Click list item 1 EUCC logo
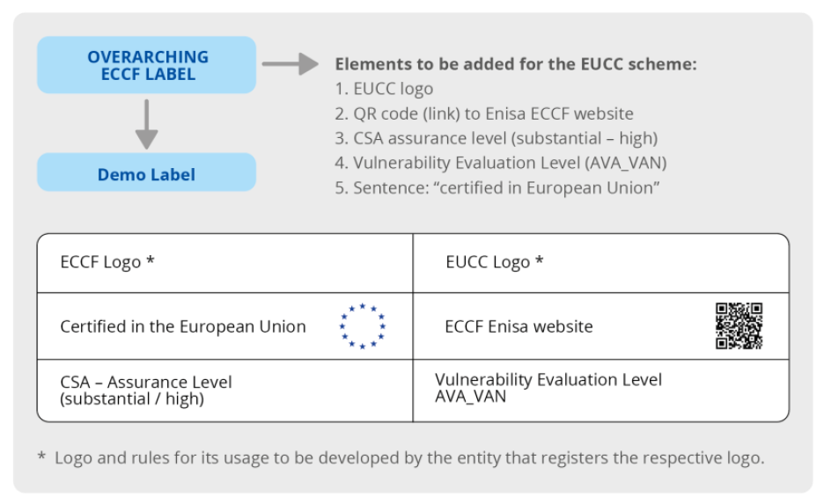Image resolution: width=824 pixels, height=504 pixels. coord(384,89)
